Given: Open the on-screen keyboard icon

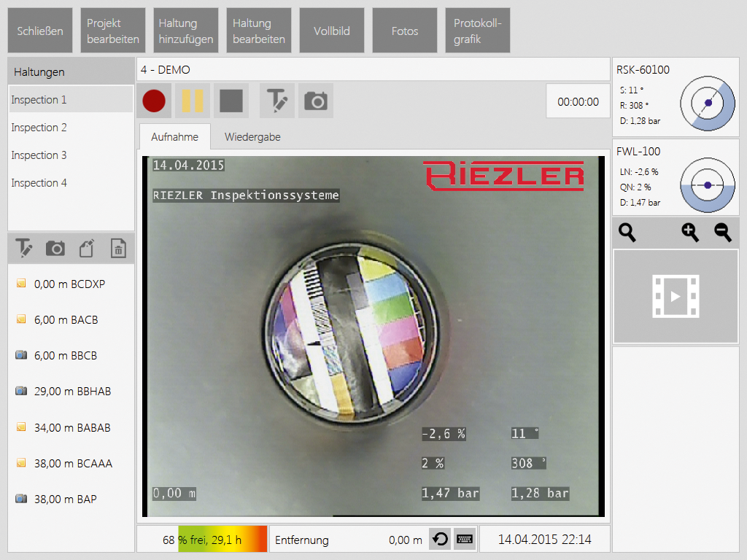Looking at the screenshot, I should pyautogui.click(x=464, y=540).
